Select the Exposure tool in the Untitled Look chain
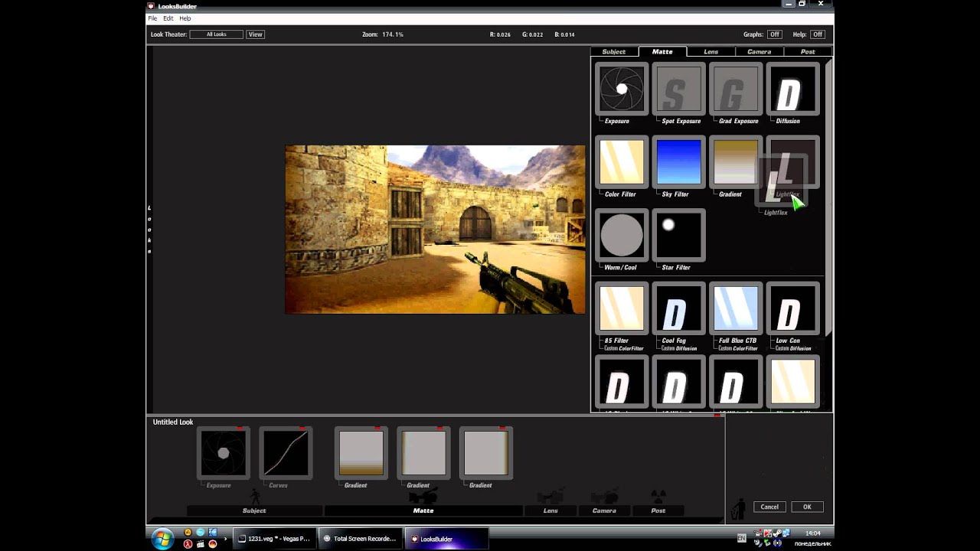Image resolution: width=980 pixels, height=551 pixels. pos(223,453)
